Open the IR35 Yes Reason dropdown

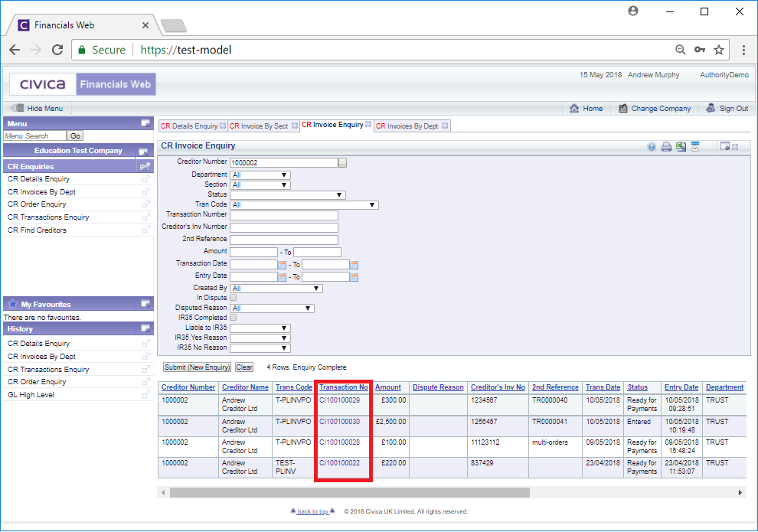tap(260, 338)
